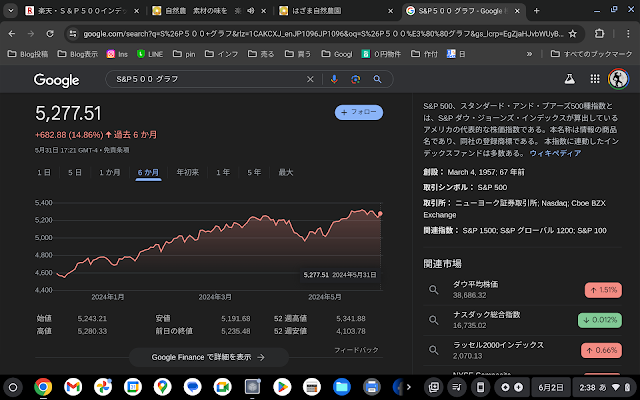
Task: Open a new tab with plus button
Action: [537, 11]
